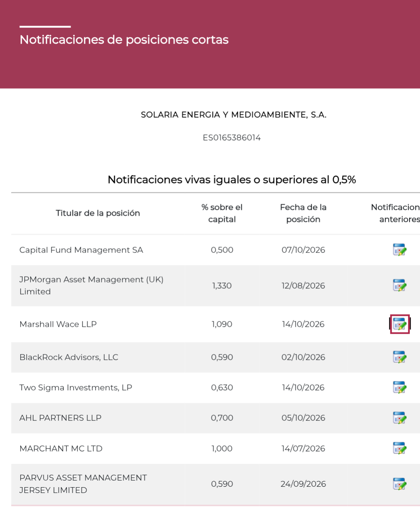The height and width of the screenshot is (521, 420).
Task: Click 'Notificaciones vivas iguales o superiores' heading
Action: pyautogui.click(x=232, y=179)
